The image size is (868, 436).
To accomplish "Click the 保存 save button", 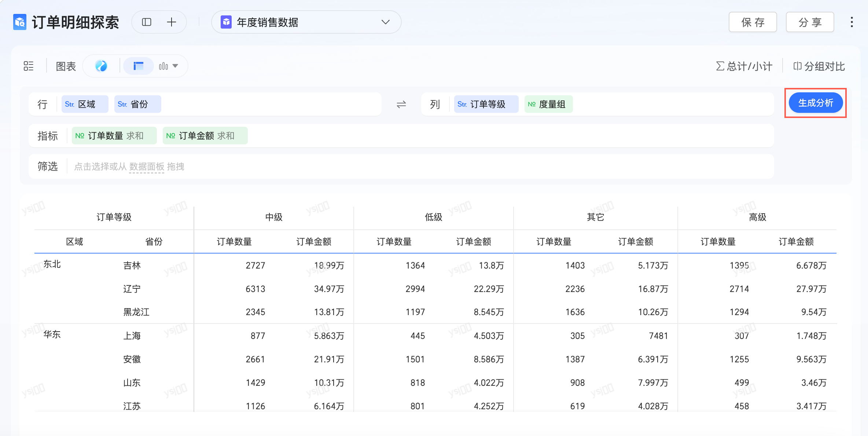I will (753, 22).
